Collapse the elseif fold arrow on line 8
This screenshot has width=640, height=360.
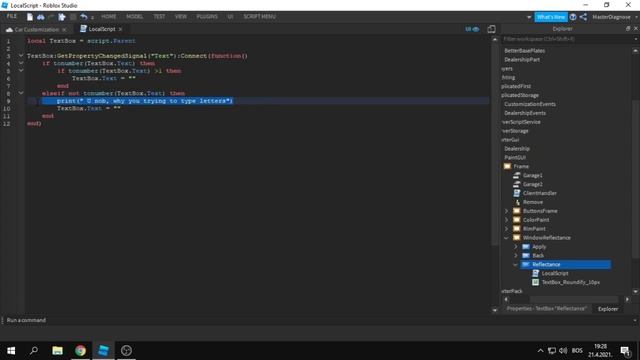click(21, 93)
